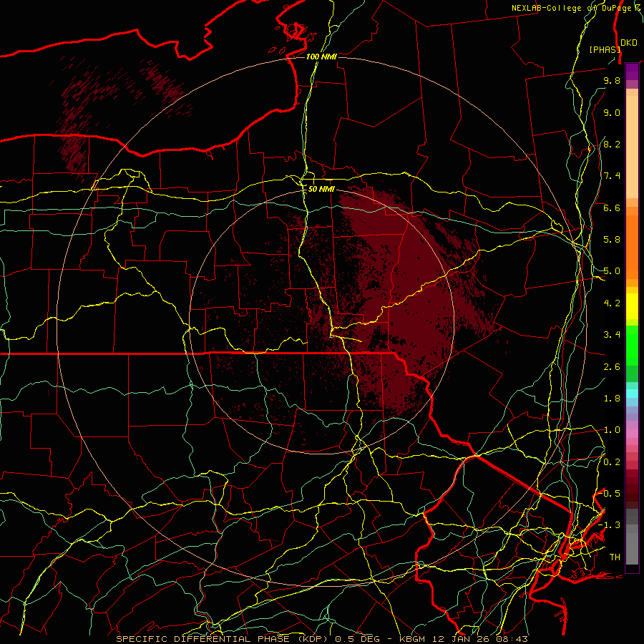Click the 50 NMI range ring label
This screenshot has height=644, width=644.
[x=321, y=189]
